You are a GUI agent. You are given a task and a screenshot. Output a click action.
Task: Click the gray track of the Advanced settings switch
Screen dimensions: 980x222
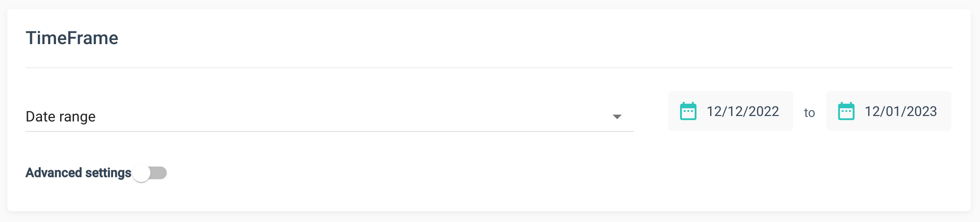[160, 173]
